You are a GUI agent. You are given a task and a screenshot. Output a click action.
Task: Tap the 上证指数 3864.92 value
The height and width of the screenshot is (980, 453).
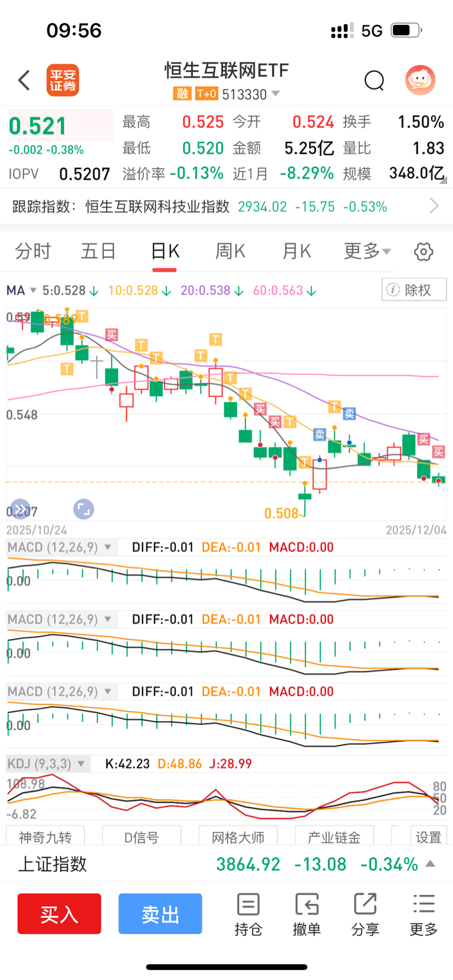point(248,864)
